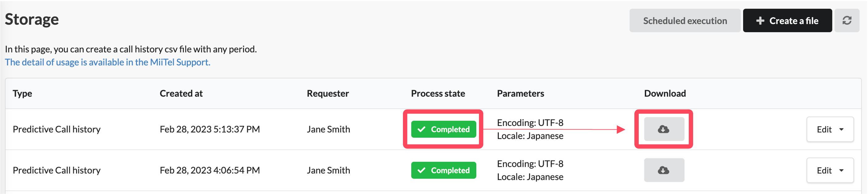The height and width of the screenshot is (194, 868).
Task: Click the Completed badge in first row
Action: 443,129
